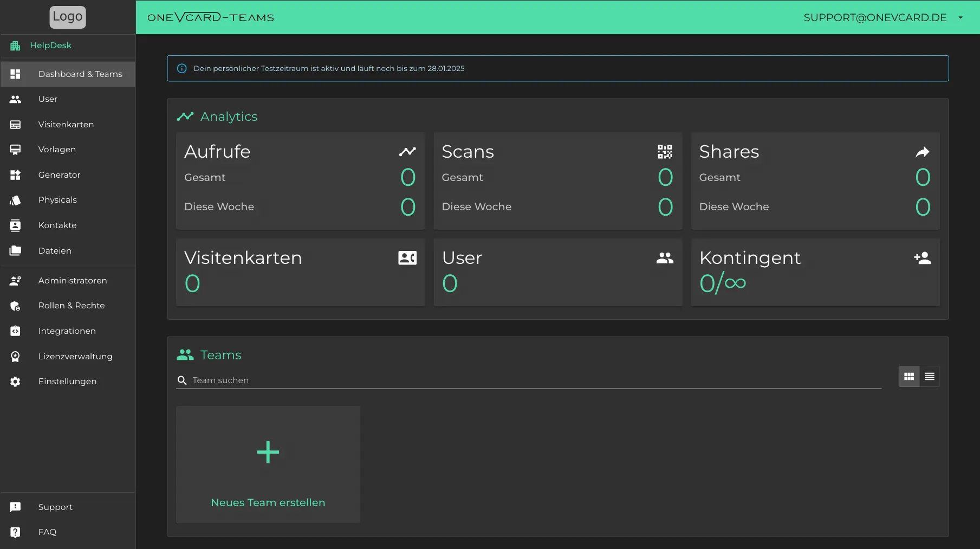The image size is (980, 549).
Task: Click the Lizenzverwaltung badge icon
Action: (x=15, y=356)
